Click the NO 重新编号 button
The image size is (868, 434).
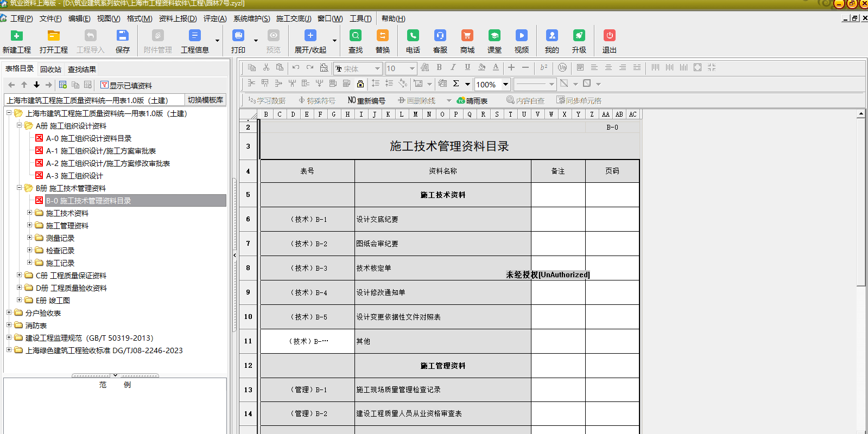tap(366, 100)
